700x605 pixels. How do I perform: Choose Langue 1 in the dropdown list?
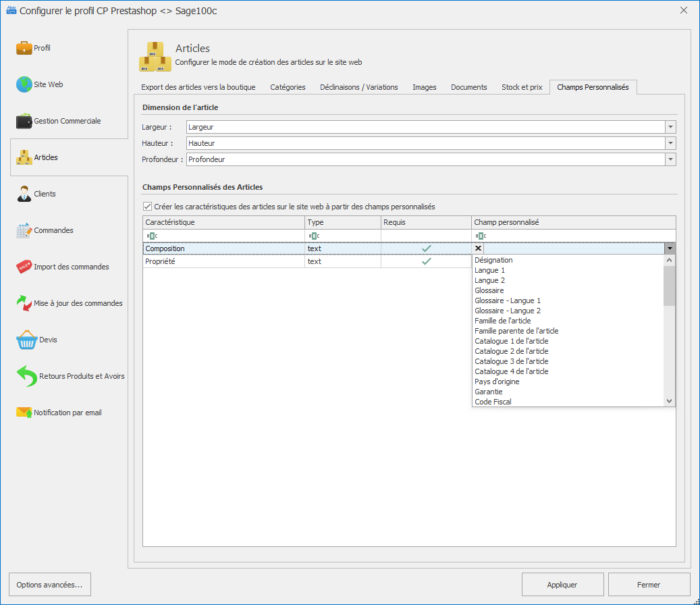(x=568, y=270)
